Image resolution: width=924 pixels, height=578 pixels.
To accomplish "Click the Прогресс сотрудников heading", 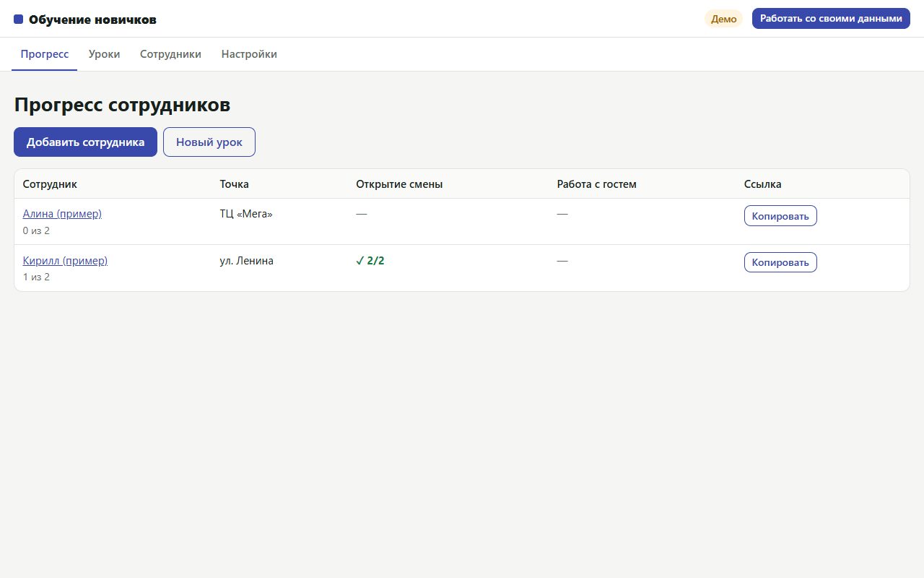I will click(x=122, y=105).
